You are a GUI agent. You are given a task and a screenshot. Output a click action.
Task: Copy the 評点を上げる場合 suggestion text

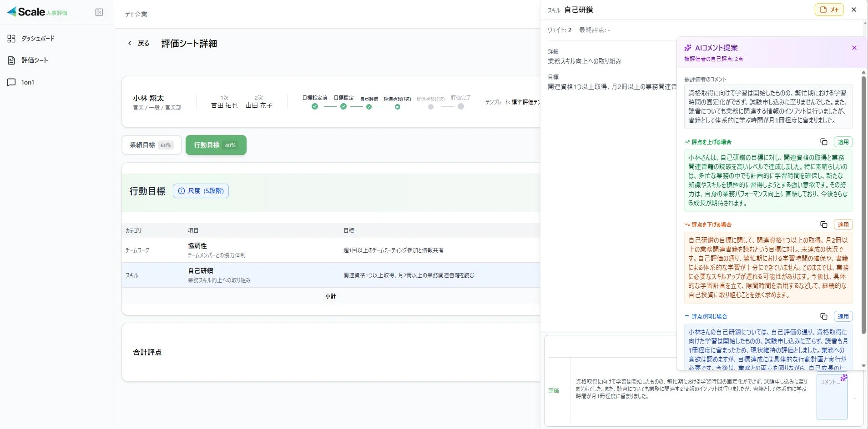tap(824, 141)
